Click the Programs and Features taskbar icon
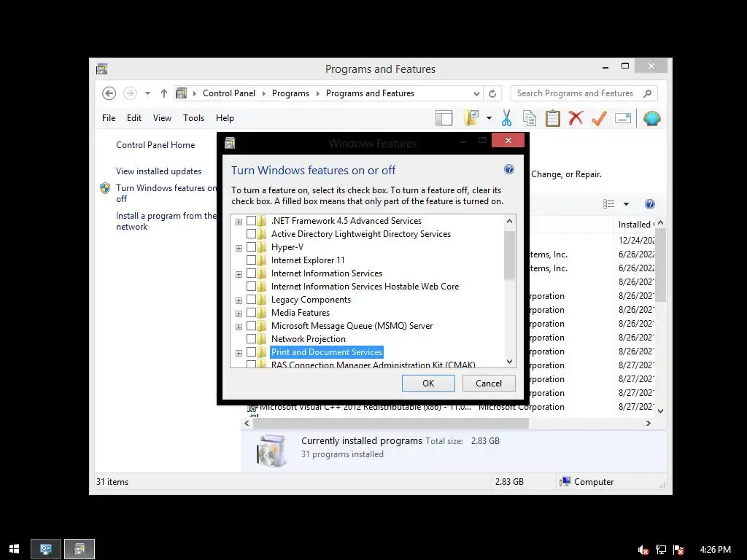Viewport: 747px width, 560px height. click(80, 549)
